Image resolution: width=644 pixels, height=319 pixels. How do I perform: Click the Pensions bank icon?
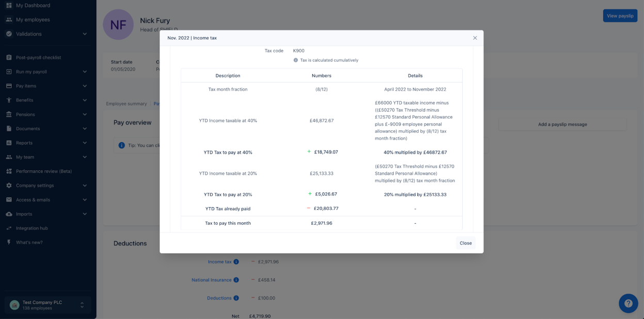click(9, 114)
